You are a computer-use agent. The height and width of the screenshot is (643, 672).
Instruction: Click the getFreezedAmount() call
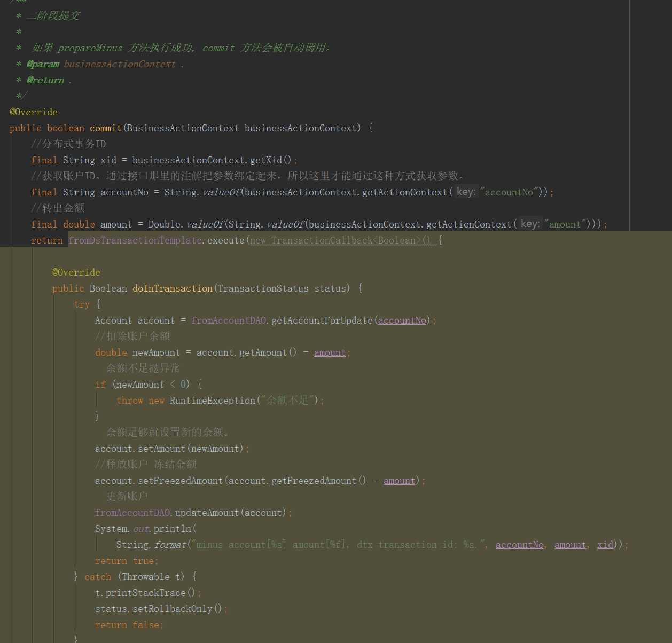[x=319, y=481]
